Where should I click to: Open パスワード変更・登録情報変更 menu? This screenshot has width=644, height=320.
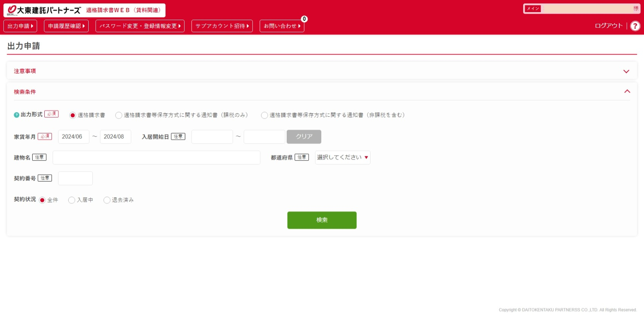140,26
